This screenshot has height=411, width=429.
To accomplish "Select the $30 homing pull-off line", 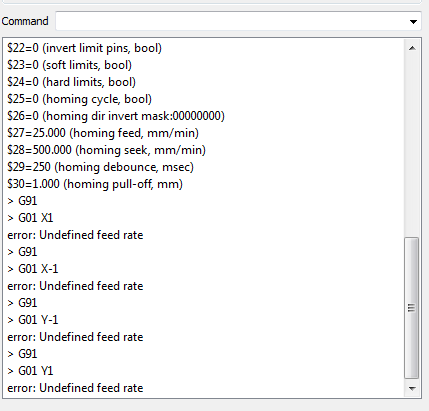I will pyautogui.click(x=95, y=184).
